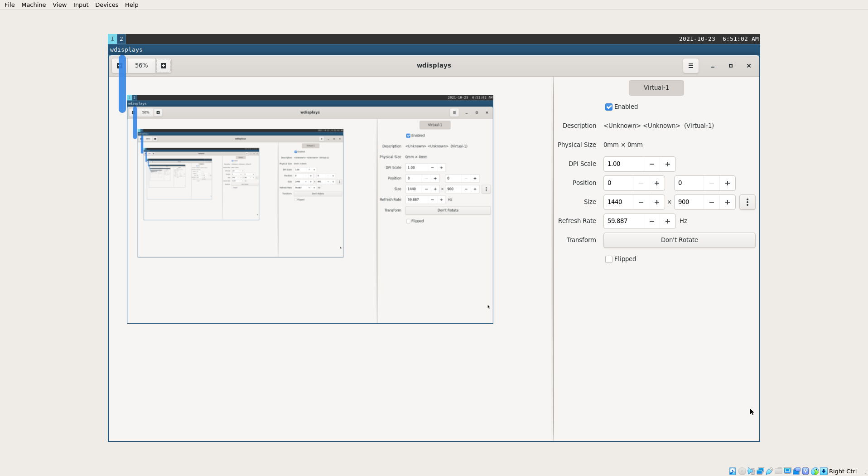Click the shared folders status icon
This screenshot has width=868, height=476.
click(778, 471)
